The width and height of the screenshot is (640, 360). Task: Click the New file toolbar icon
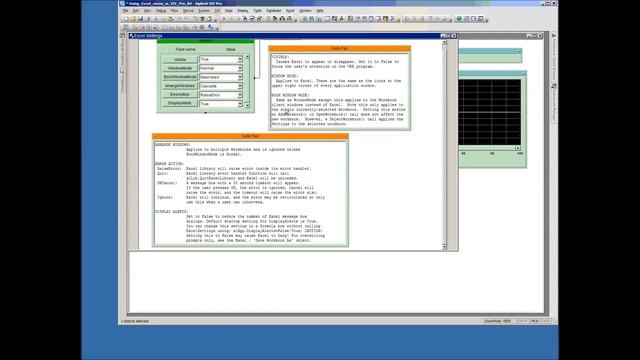126,19
